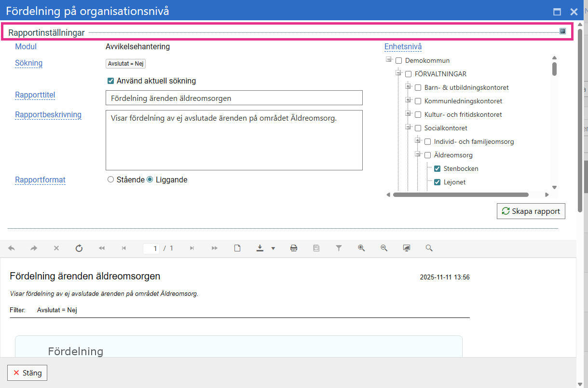Uncheck the Stenbocken unit checkbox

tap(437, 169)
